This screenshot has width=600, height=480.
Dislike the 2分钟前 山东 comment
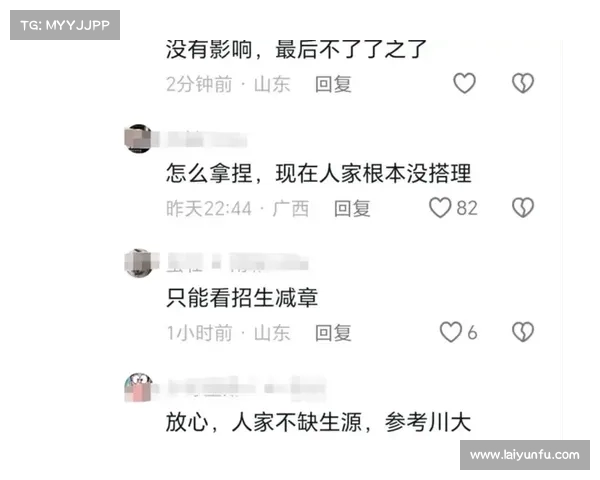click(523, 83)
